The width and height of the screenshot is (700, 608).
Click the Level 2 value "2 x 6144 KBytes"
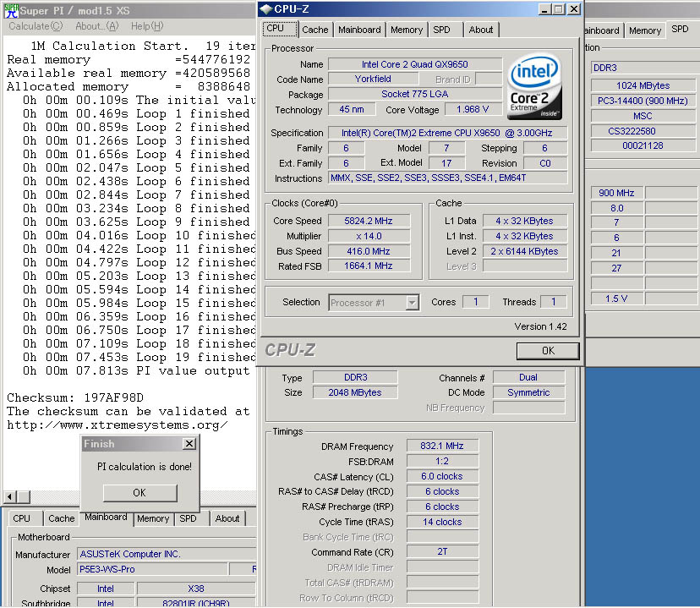pos(525,251)
